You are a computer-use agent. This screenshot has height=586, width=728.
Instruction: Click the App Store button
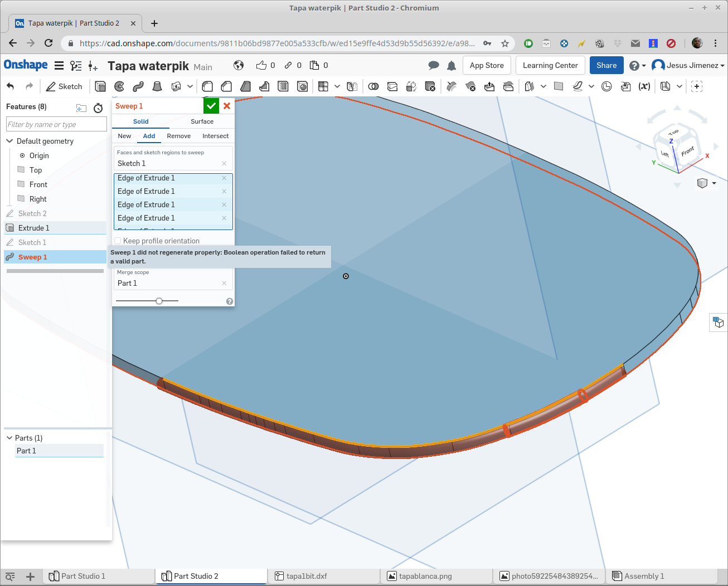487,65
